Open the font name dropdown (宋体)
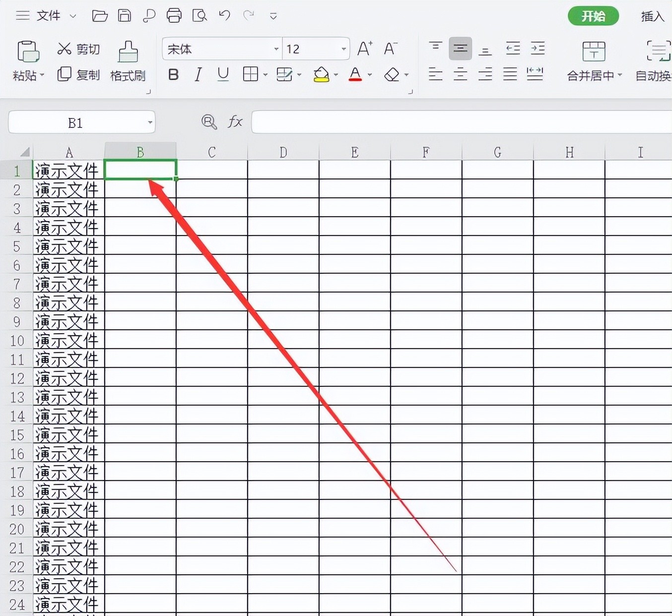Viewport: 672px width, 616px height. tap(276, 49)
